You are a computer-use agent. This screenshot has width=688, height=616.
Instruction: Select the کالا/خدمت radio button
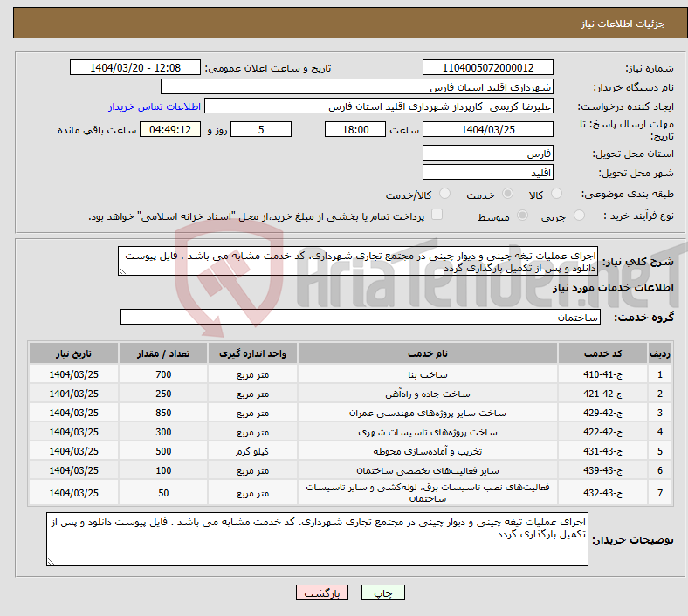444,194
